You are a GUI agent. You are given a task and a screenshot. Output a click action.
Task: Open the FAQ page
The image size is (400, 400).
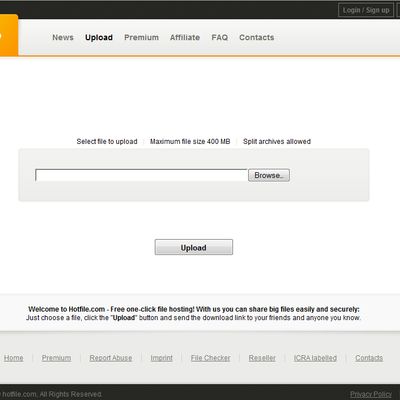click(220, 37)
